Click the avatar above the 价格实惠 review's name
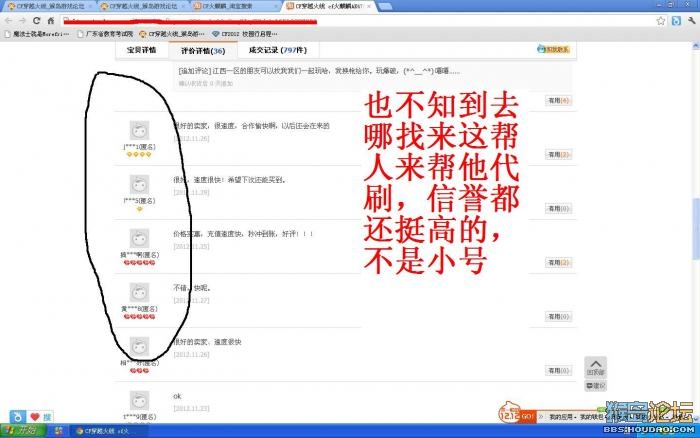 point(139,238)
